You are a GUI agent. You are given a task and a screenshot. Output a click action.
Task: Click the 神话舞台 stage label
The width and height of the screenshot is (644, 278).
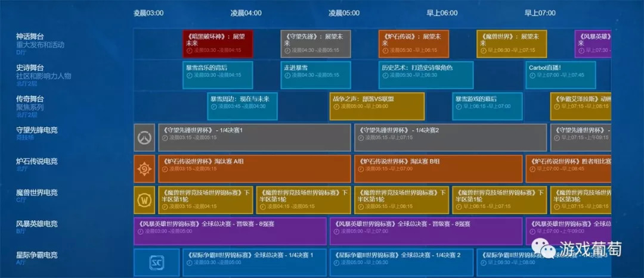[30, 36]
